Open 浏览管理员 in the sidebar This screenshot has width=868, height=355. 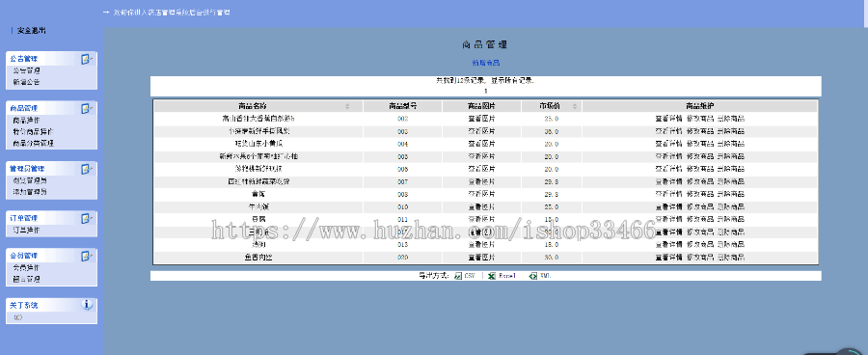pos(30,180)
